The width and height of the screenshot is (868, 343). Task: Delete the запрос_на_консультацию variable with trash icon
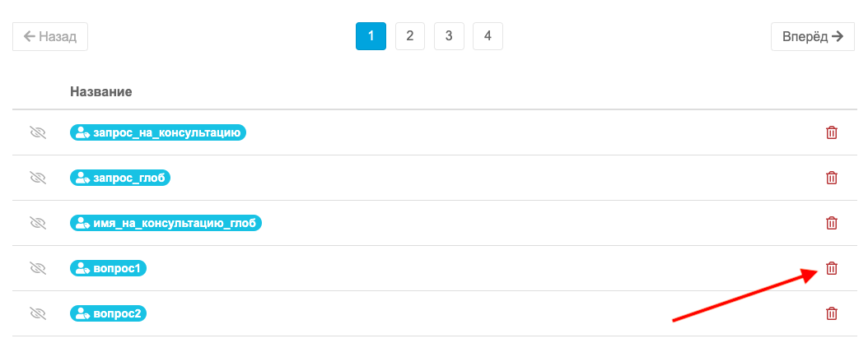[x=831, y=132]
